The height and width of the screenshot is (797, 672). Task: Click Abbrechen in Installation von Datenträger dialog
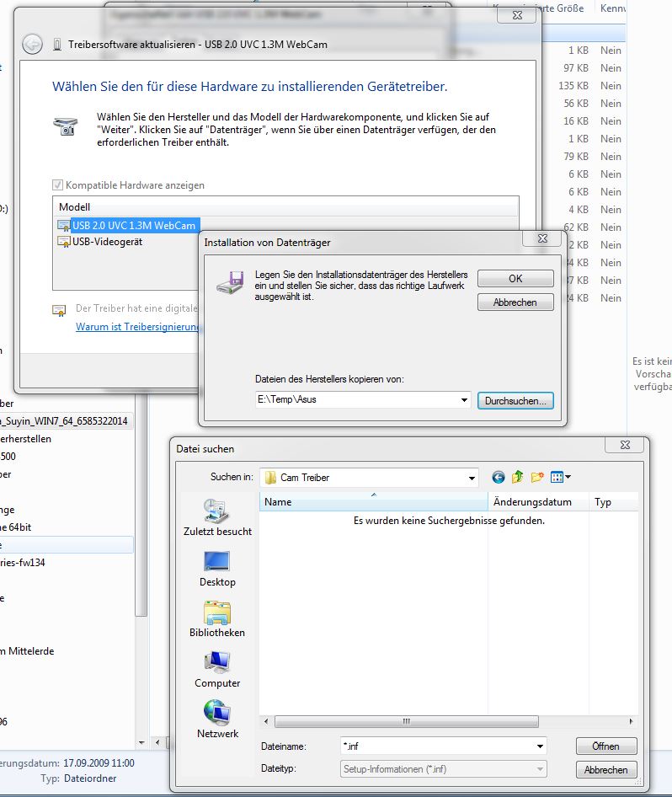(515, 302)
